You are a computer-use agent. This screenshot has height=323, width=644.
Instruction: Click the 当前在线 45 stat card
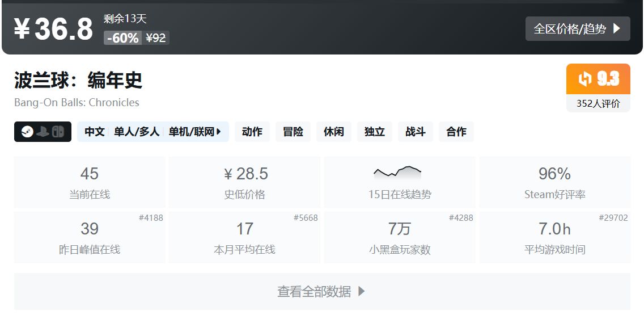coord(90,182)
